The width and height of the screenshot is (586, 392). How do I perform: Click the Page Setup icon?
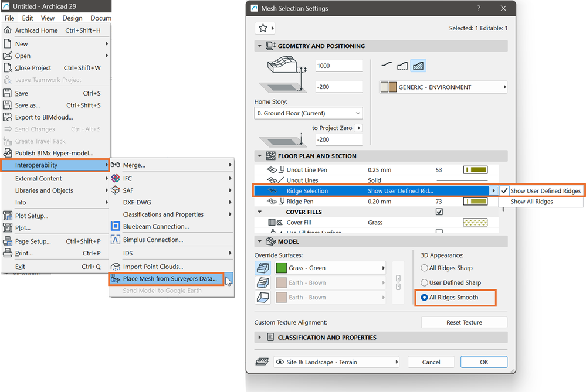pyautogui.click(x=8, y=241)
